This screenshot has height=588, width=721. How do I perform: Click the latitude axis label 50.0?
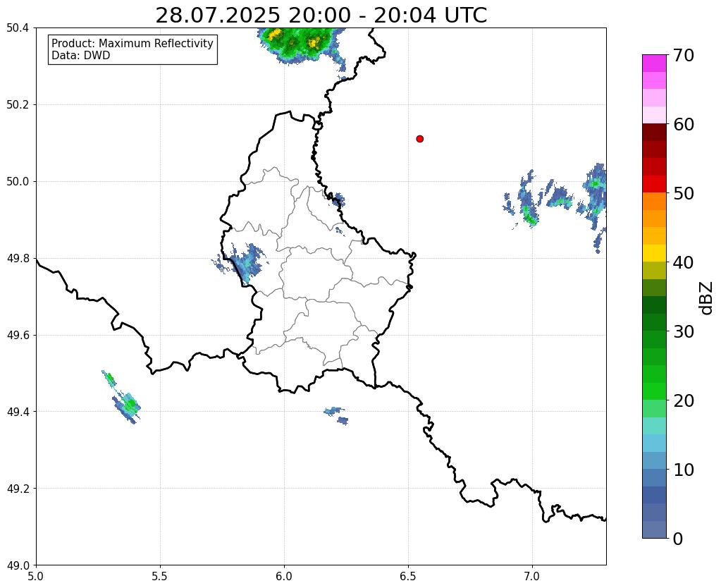pos(18,182)
